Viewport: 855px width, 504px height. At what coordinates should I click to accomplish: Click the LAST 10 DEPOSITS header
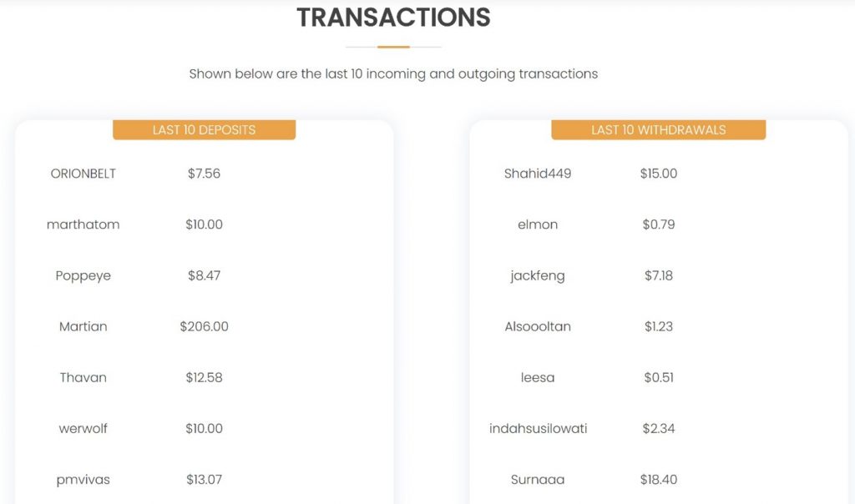(x=204, y=129)
